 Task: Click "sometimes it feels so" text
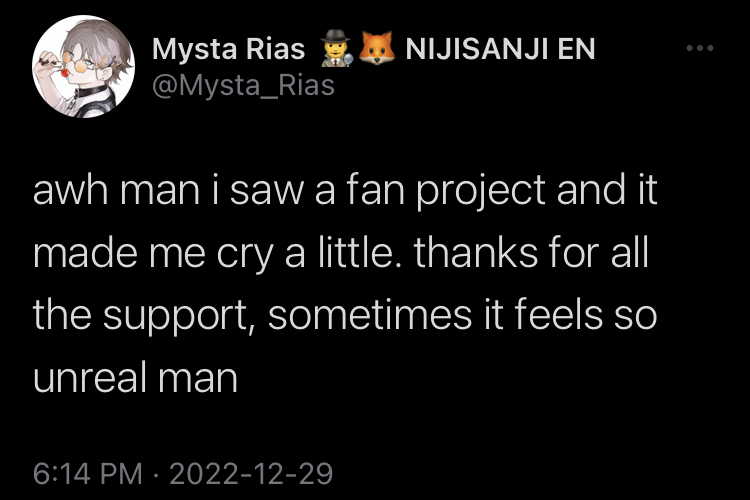point(464,317)
